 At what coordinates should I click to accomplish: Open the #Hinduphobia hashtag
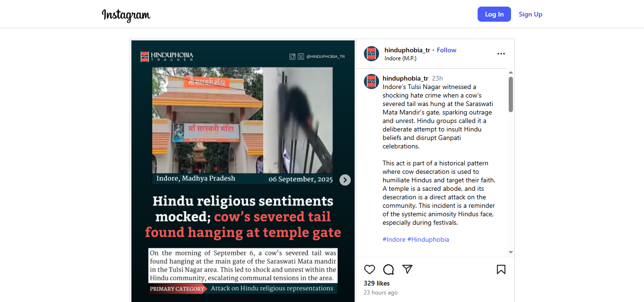[x=428, y=239]
